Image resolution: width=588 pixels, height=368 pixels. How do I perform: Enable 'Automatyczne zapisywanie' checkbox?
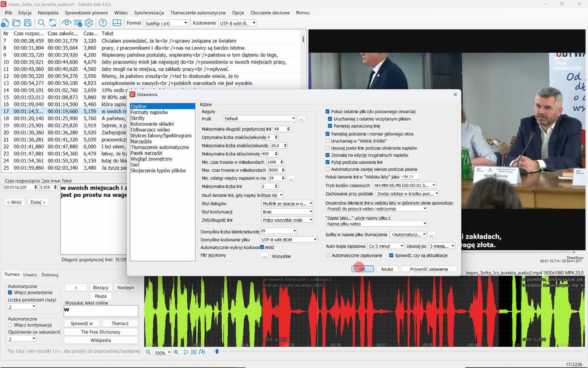(328, 255)
